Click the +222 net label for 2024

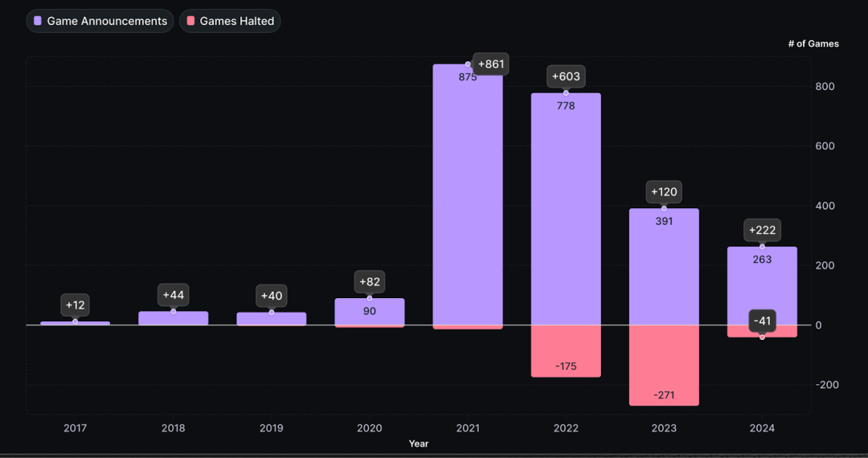[x=762, y=231]
